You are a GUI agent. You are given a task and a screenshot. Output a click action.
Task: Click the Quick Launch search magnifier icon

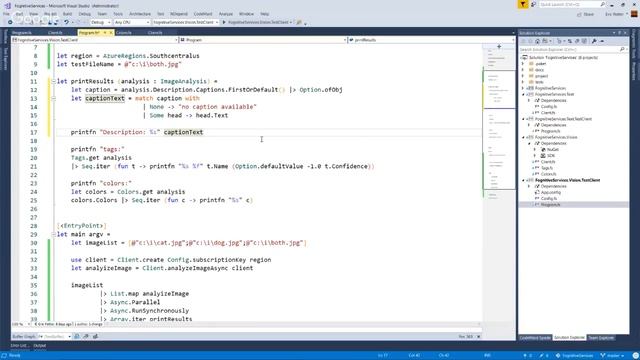[602, 4]
